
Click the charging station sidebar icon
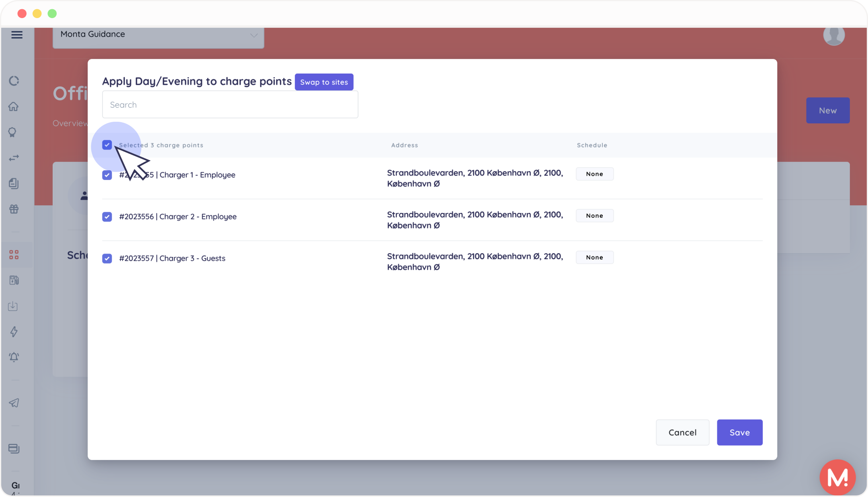click(14, 280)
